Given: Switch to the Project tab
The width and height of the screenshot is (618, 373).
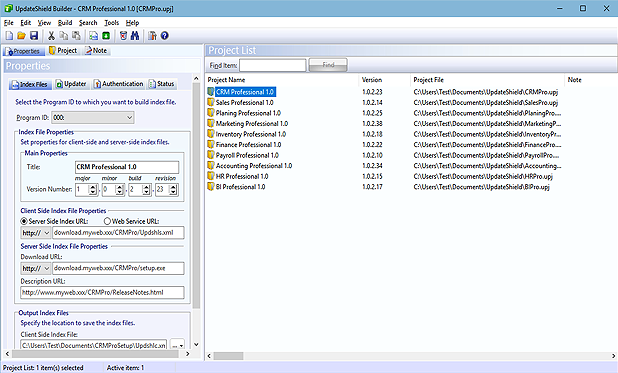Looking at the screenshot, I should pyautogui.click(x=63, y=50).
